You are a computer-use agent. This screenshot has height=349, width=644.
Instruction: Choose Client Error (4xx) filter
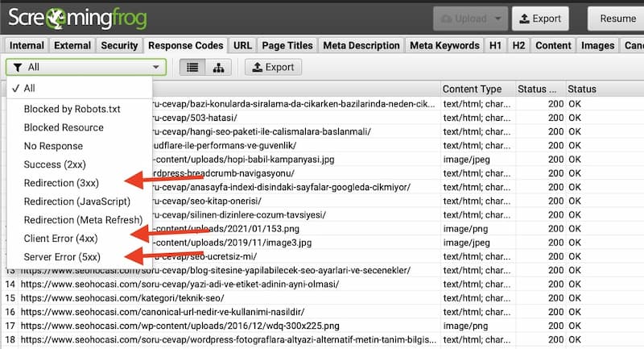[x=61, y=239]
